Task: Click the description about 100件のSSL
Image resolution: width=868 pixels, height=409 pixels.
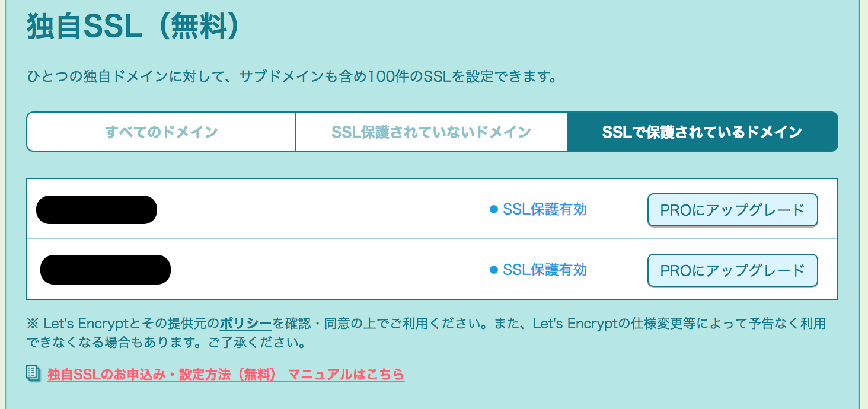Action: point(292,77)
